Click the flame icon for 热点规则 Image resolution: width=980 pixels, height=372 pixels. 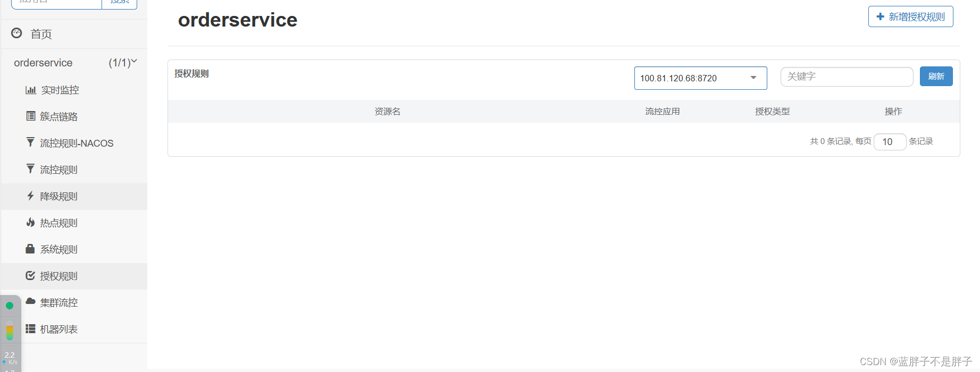pyautogui.click(x=30, y=222)
